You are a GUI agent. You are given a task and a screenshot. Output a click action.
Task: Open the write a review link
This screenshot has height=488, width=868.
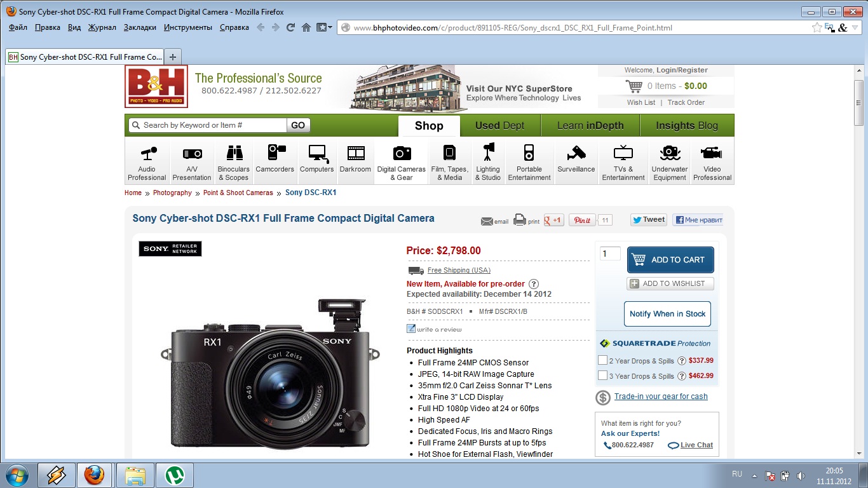coord(439,329)
